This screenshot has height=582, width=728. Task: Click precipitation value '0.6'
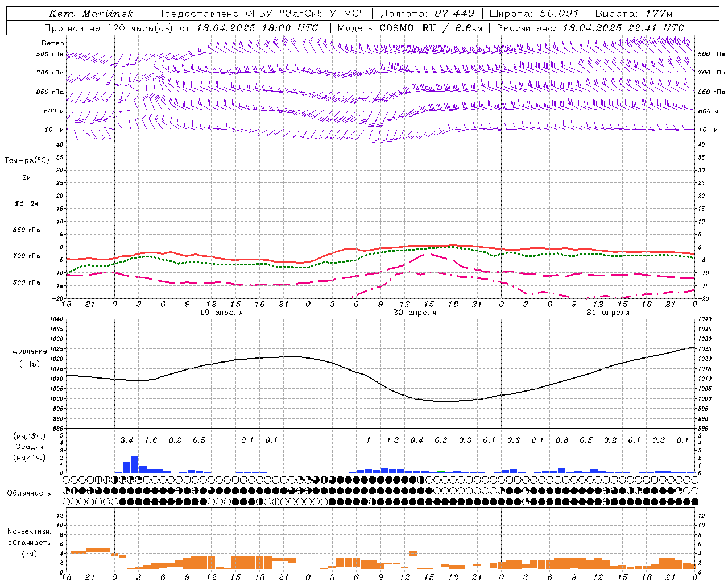pos(514,440)
